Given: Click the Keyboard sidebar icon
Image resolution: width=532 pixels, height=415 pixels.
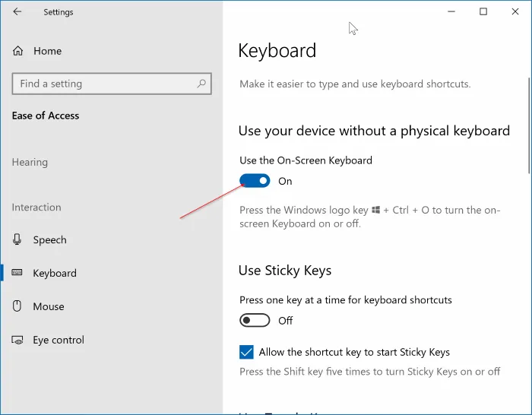Looking at the screenshot, I should 17,272.
